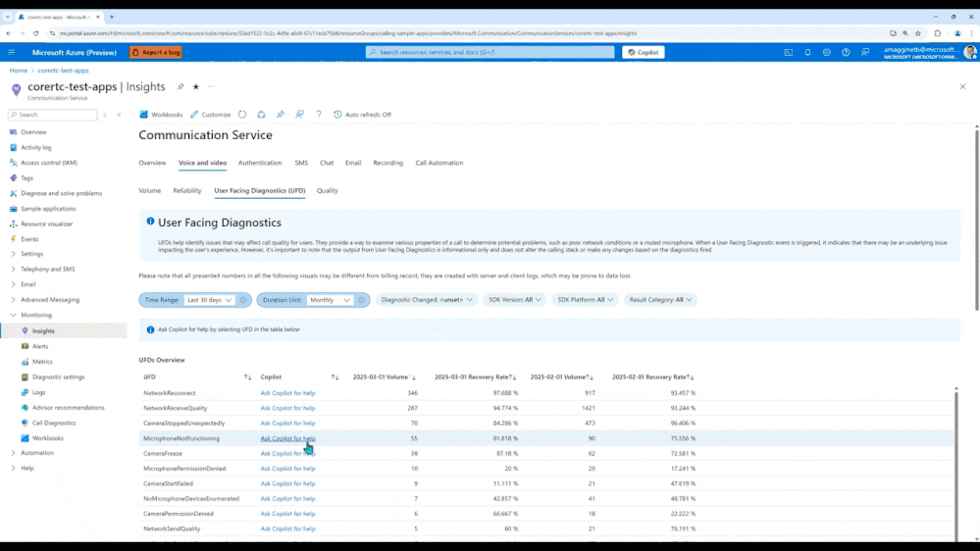The width and height of the screenshot is (980, 551).
Task: Open the Duration Unit dropdown
Action: click(330, 300)
